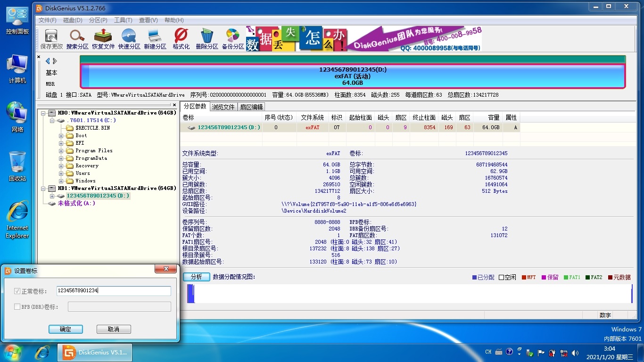Select the 计算机 desktop icon
This screenshot has height=362, width=644.
[17, 70]
